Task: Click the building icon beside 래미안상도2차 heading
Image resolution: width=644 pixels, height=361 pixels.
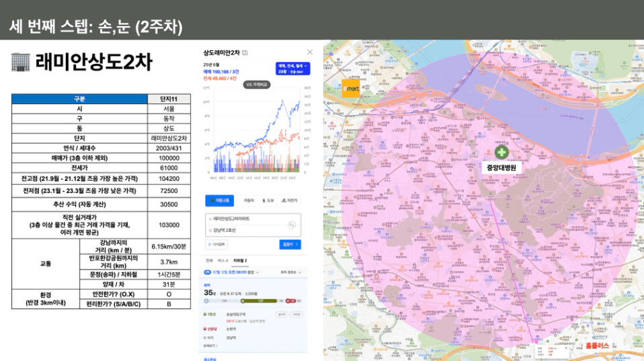Action: [x=21, y=62]
